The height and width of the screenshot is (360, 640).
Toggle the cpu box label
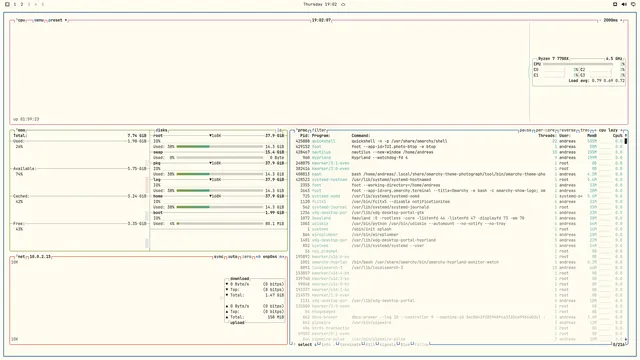click(21, 20)
